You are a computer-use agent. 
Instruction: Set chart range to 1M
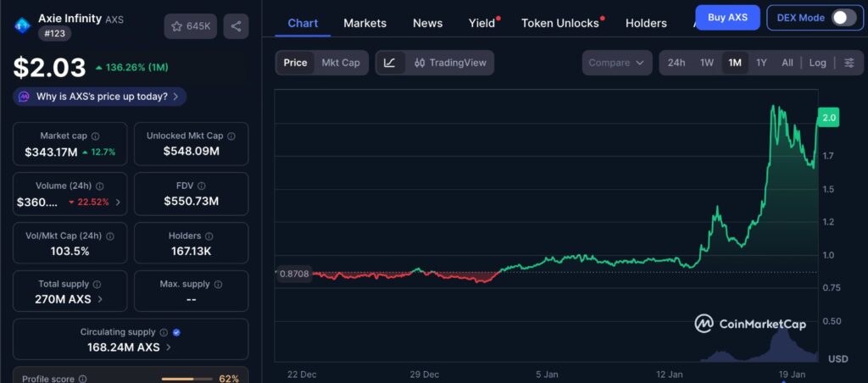(735, 63)
